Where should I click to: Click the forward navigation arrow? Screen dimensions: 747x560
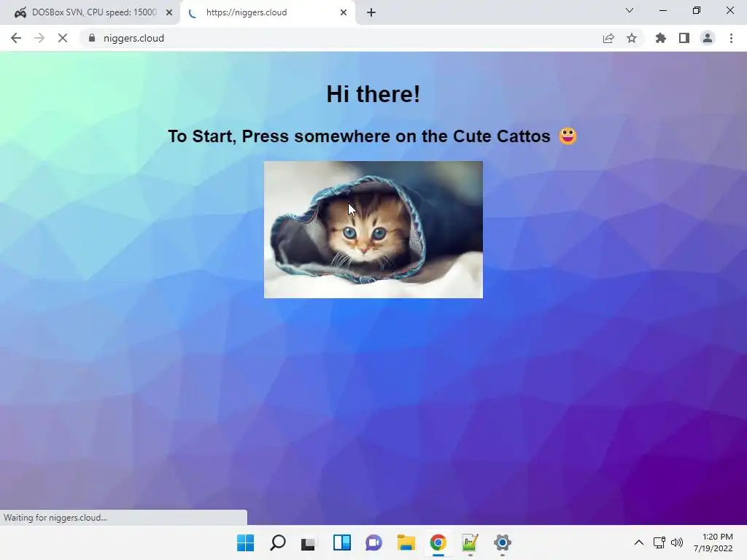[39, 38]
